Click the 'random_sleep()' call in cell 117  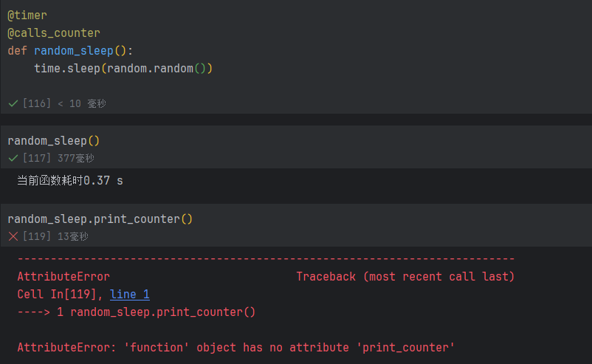[x=54, y=141]
